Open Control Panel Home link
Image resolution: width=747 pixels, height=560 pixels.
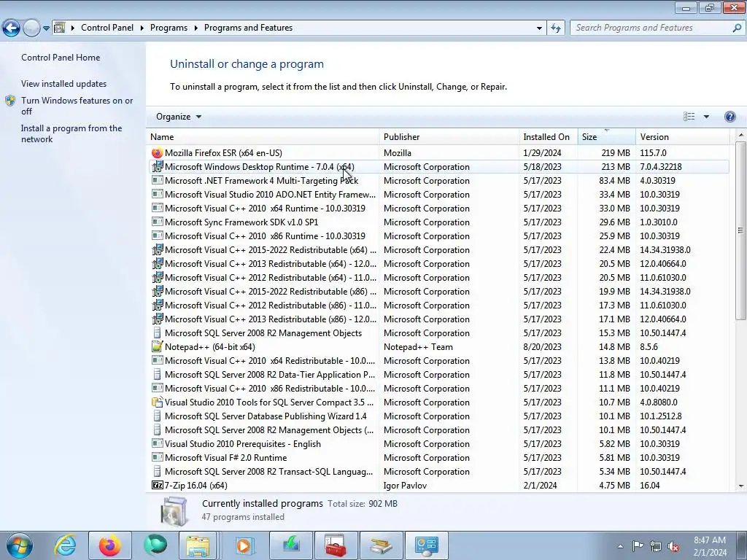61,57
